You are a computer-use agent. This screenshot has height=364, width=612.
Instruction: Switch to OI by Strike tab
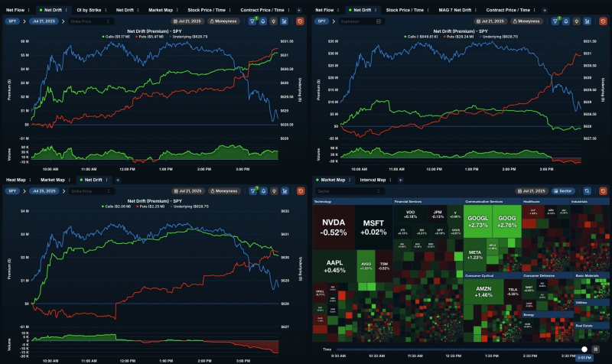89,10
